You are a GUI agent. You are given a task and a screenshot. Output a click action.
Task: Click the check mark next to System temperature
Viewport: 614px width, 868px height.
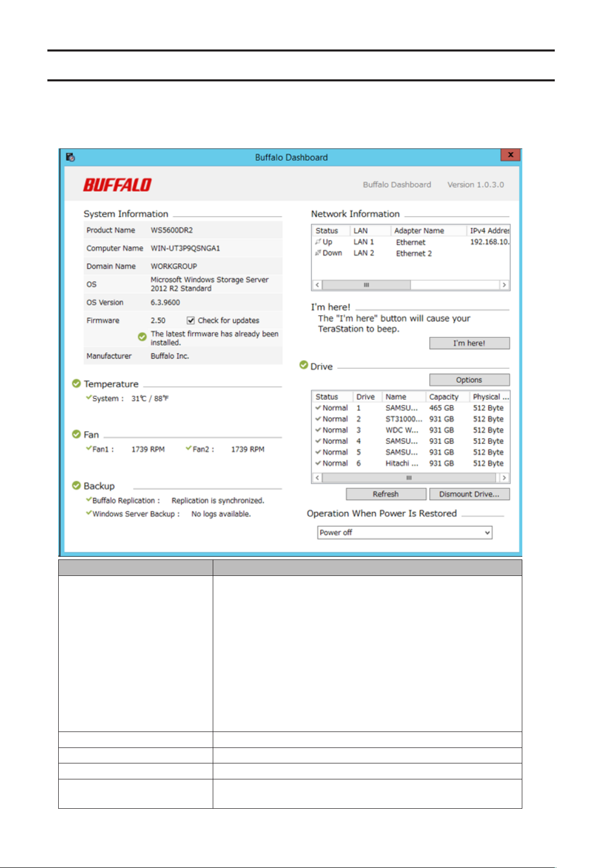pos(89,398)
